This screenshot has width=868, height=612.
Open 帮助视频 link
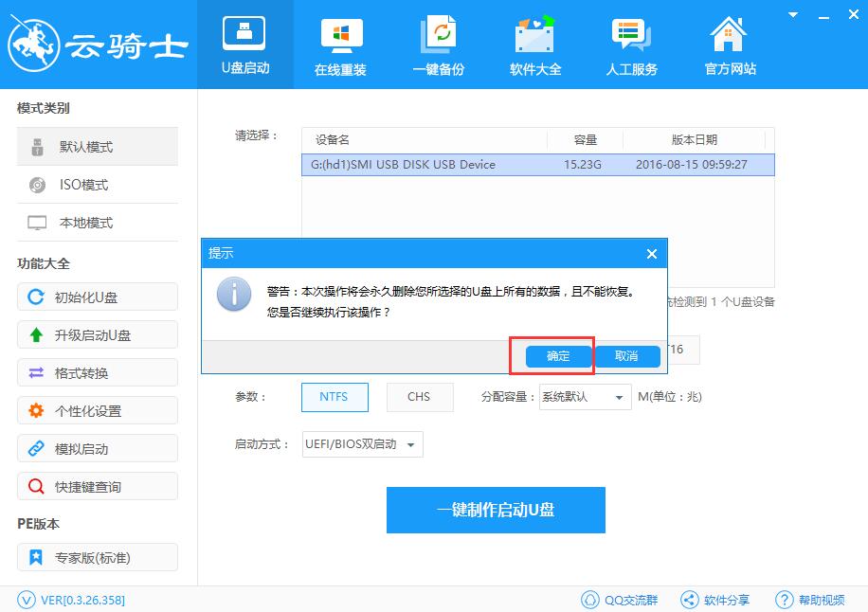(822, 600)
